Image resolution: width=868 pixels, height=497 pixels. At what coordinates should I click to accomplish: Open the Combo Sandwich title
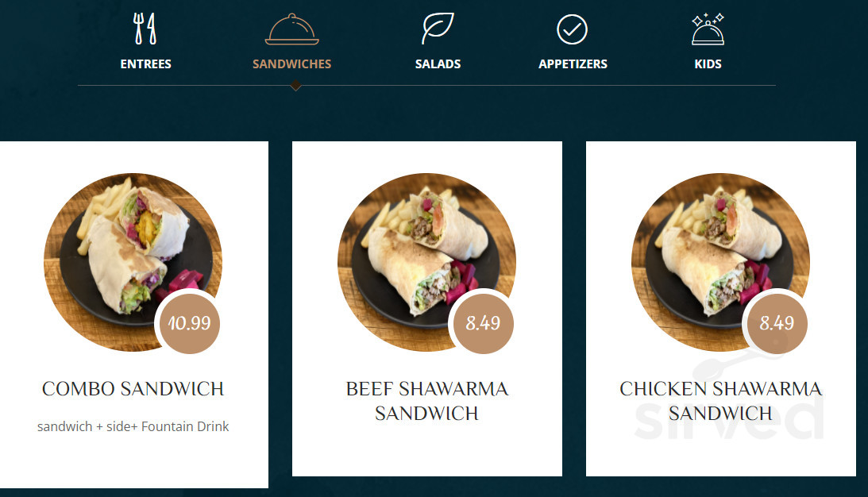pyautogui.click(x=133, y=389)
